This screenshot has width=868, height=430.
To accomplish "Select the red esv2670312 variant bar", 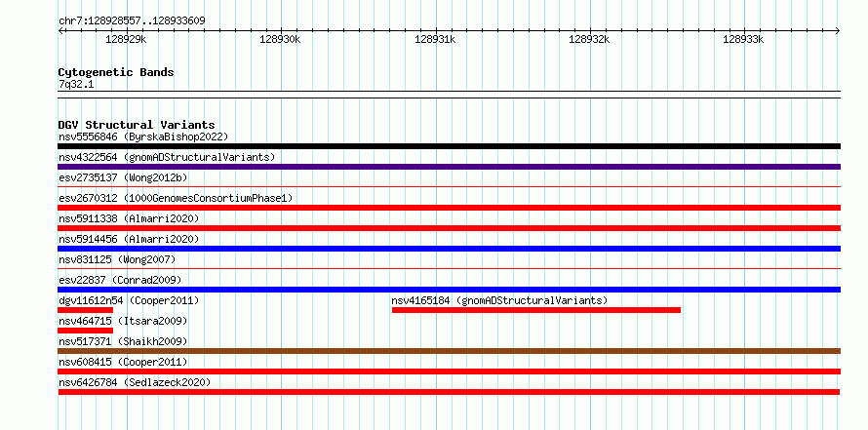I will [x=449, y=208].
